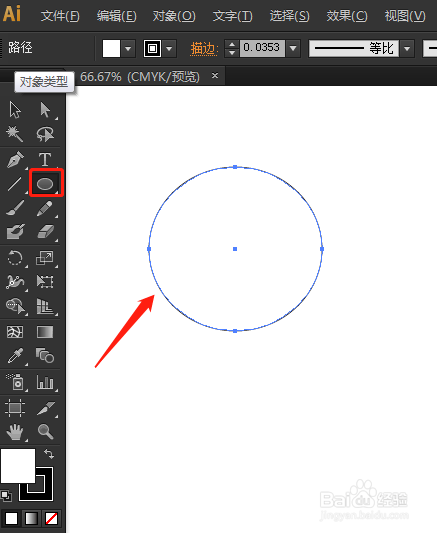This screenshot has width=437, height=533.
Task: Select the Direct Selection tool
Action: [45, 110]
